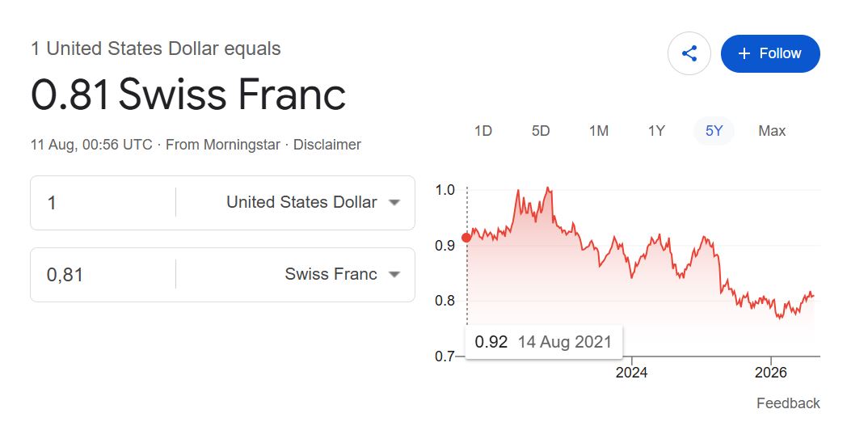Click the 2024 label on chart axis
The width and height of the screenshot is (868, 426).
(631, 373)
